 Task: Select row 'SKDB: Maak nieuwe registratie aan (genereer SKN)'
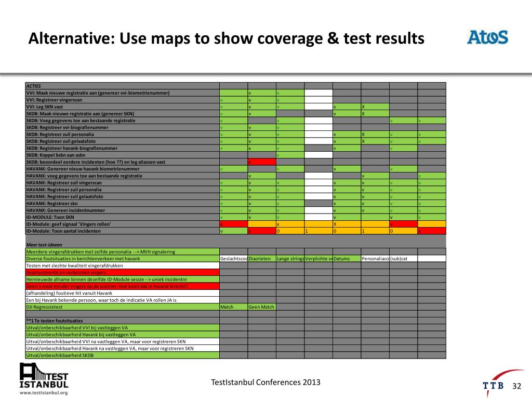pyautogui.click(x=123, y=114)
